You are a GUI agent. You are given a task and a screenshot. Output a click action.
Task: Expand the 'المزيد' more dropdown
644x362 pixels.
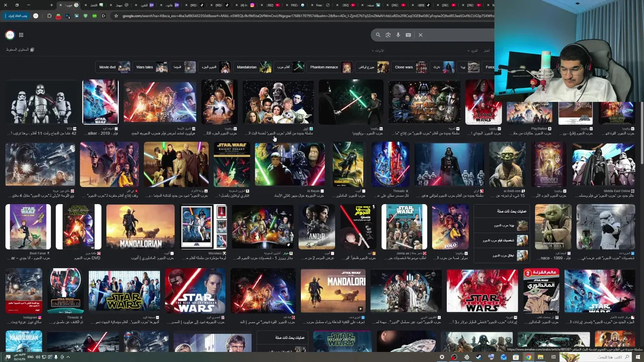(x=473, y=51)
